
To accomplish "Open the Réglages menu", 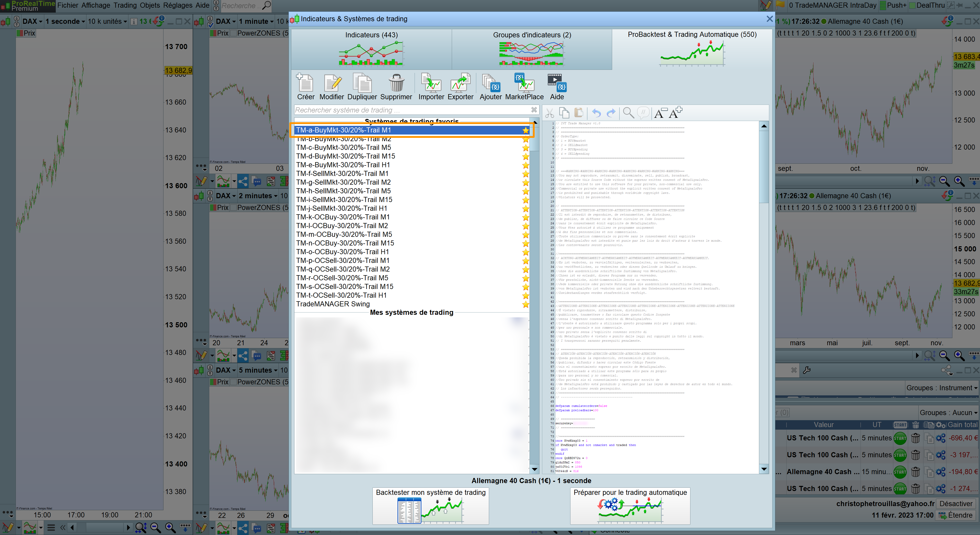I will tap(178, 5).
